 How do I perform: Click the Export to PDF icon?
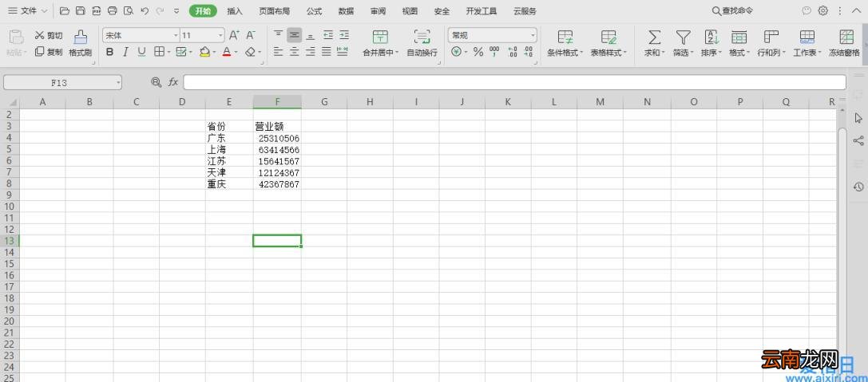click(97, 10)
